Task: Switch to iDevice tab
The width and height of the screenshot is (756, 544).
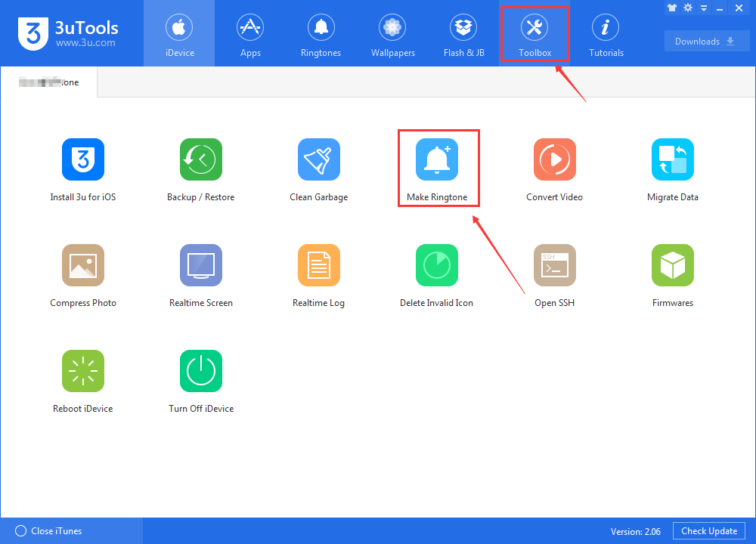Action: (x=179, y=34)
